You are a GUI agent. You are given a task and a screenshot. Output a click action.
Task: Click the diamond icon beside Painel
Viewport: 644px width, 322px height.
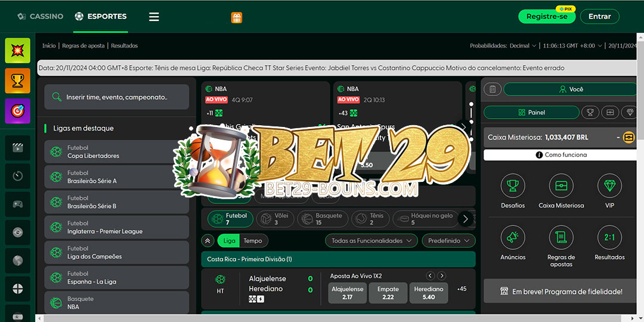point(629,112)
